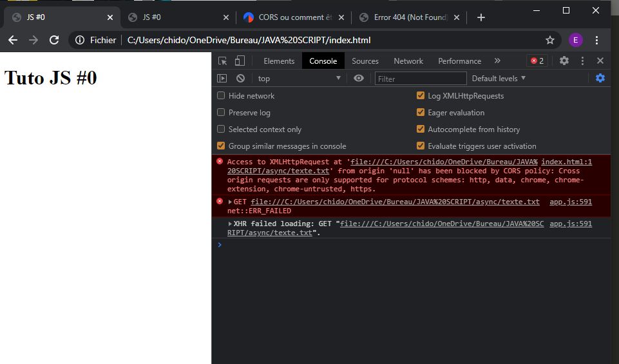Screen dimensions: 619x364
Task: Select the inspect element picker icon
Action: [223, 61]
